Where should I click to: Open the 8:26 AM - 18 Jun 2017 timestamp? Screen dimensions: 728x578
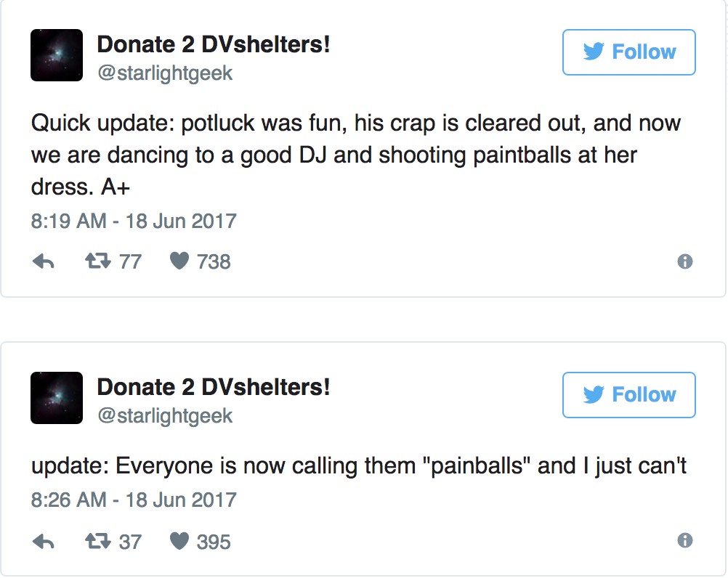point(134,500)
